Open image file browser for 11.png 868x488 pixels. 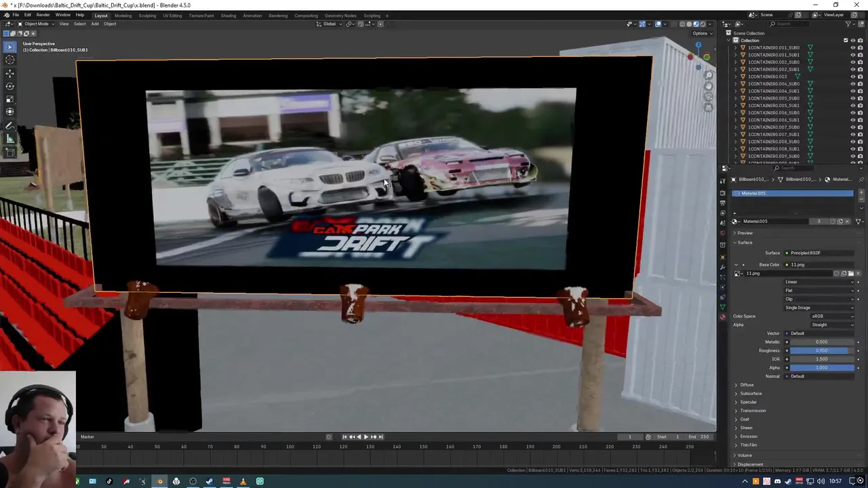tap(851, 273)
